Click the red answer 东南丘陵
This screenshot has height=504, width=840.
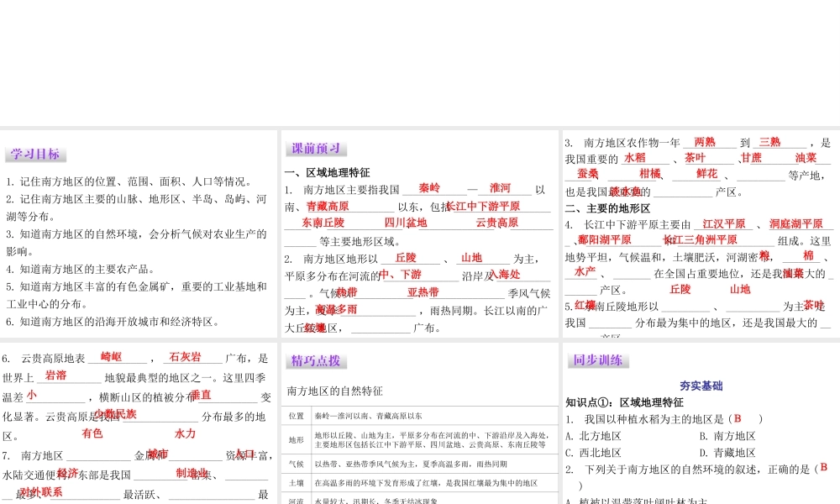click(x=323, y=223)
